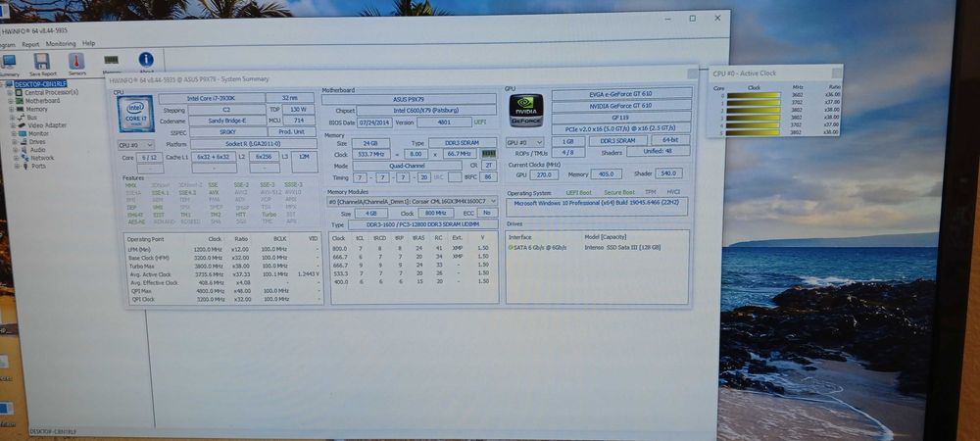This screenshot has width=980, height=441.
Task: Expand the Drives branch
Action: pos(15,142)
